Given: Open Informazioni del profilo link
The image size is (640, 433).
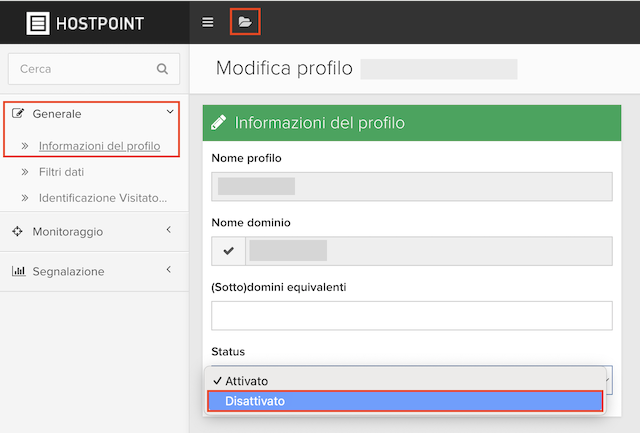Looking at the screenshot, I should [x=99, y=146].
